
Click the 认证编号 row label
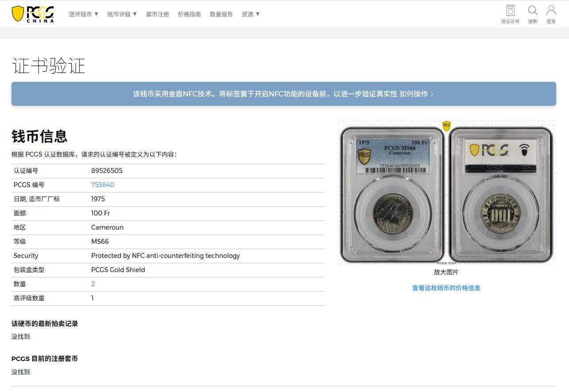click(x=26, y=171)
